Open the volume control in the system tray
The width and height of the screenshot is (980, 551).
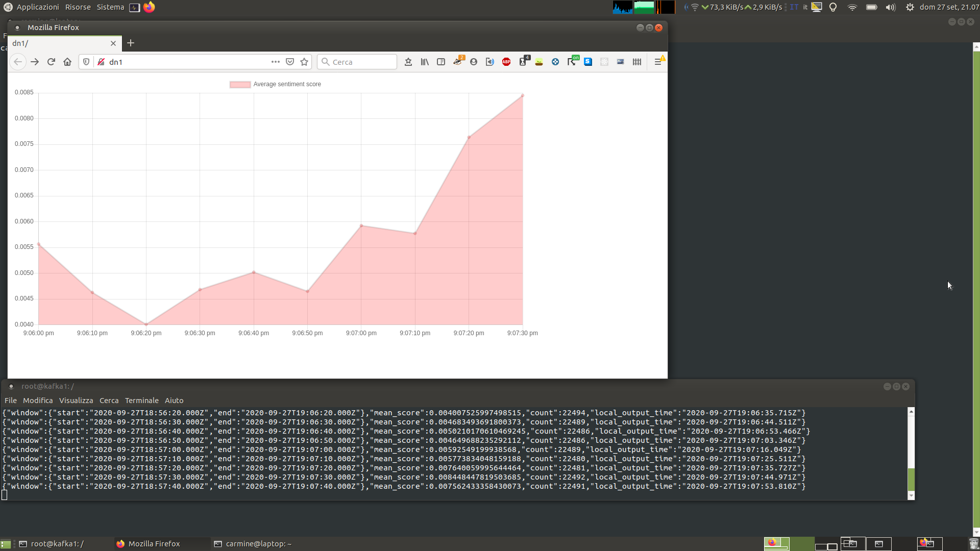point(891,7)
